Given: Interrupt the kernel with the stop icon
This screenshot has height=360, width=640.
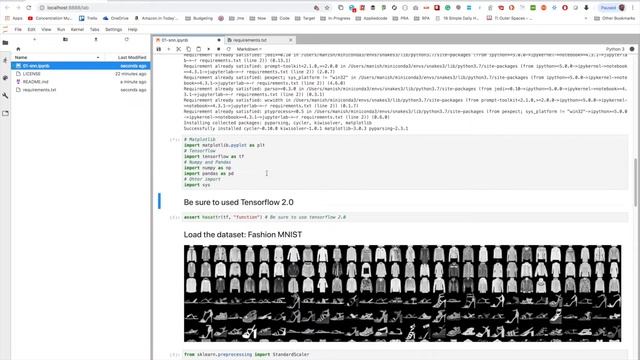Looking at the screenshot, I should coord(218,49).
